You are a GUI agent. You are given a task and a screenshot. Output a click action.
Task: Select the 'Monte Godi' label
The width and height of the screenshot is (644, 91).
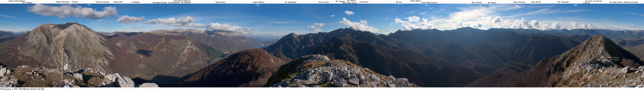118,2
